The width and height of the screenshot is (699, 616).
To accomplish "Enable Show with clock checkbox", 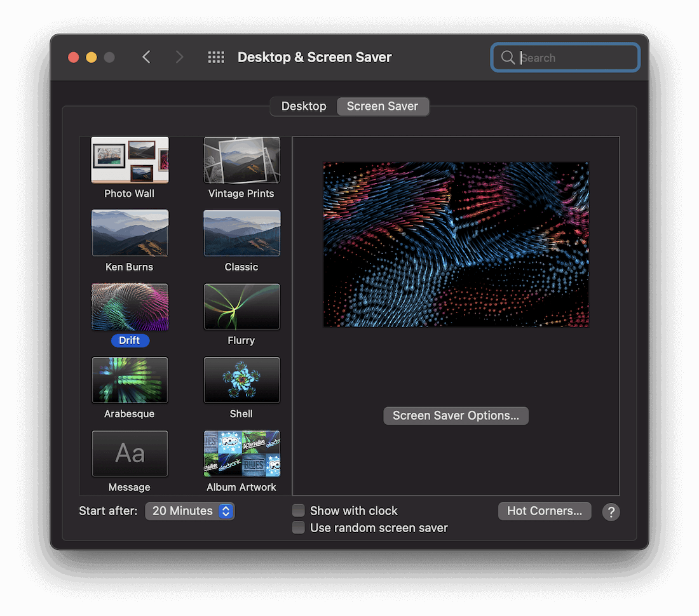I will click(x=299, y=511).
